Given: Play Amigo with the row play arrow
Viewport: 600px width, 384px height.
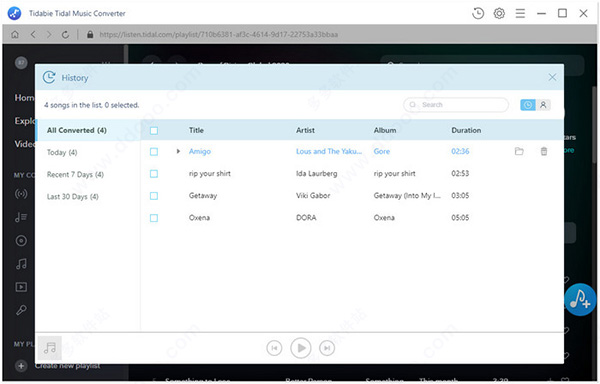Looking at the screenshot, I should (178, 151).
